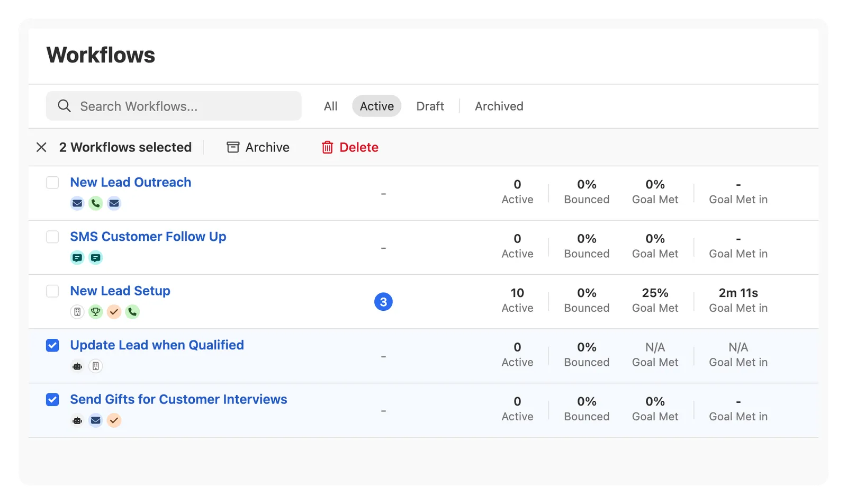Click the archive box icon

click(x=233, y=147)
